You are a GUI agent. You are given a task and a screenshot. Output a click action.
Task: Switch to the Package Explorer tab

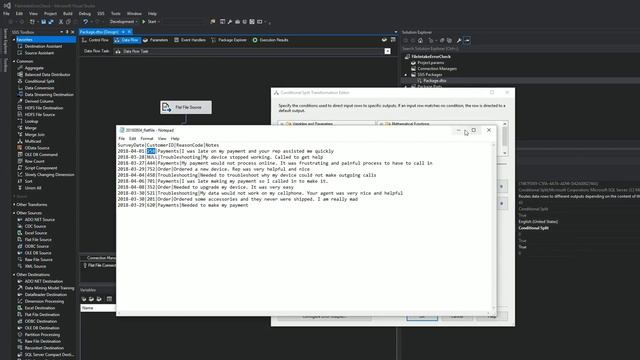tap(229, 40)
